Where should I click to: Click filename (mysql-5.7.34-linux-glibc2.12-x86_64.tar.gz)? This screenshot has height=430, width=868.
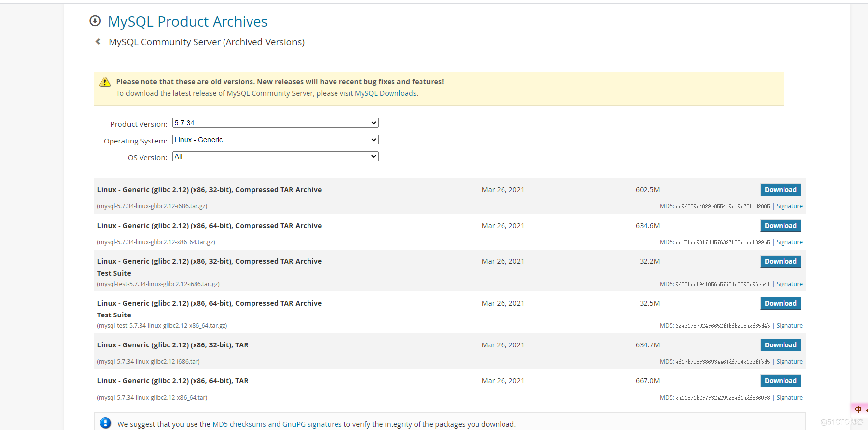point(156,242)
